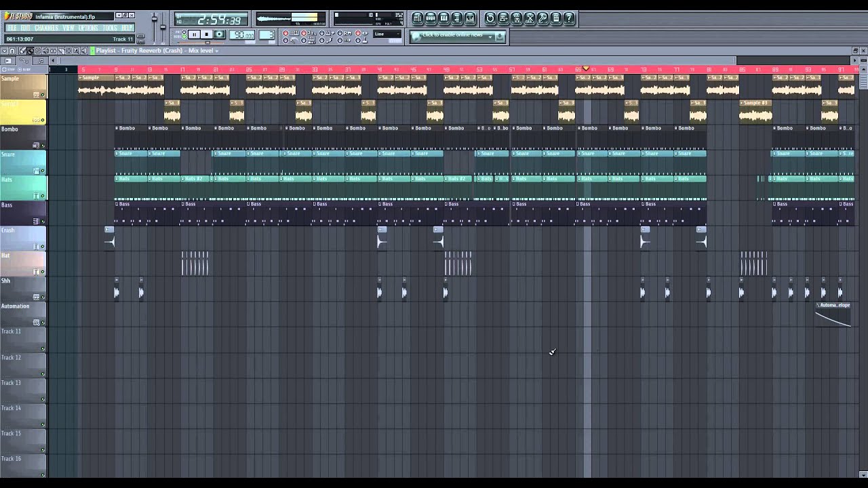Pause playback with the pause button
868x488 pixels.
[x=194, y=34]
